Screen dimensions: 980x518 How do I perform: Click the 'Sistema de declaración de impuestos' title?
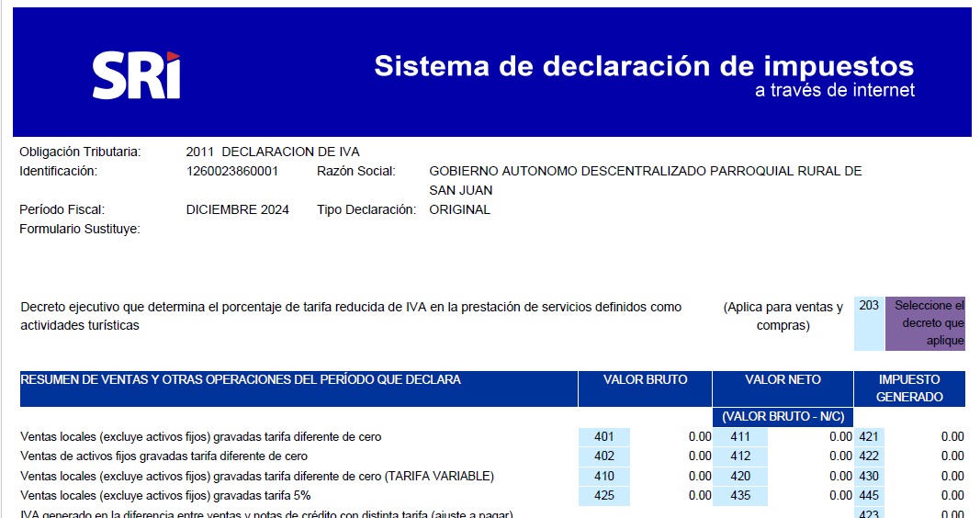coord(644,66)
